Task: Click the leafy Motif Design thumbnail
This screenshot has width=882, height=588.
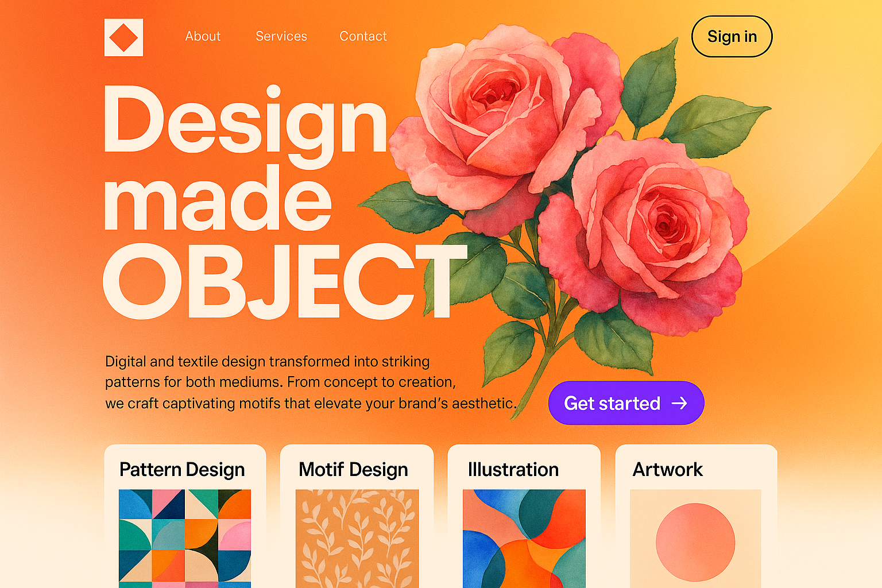Action: pyautogui.click(x=357, y=539)
